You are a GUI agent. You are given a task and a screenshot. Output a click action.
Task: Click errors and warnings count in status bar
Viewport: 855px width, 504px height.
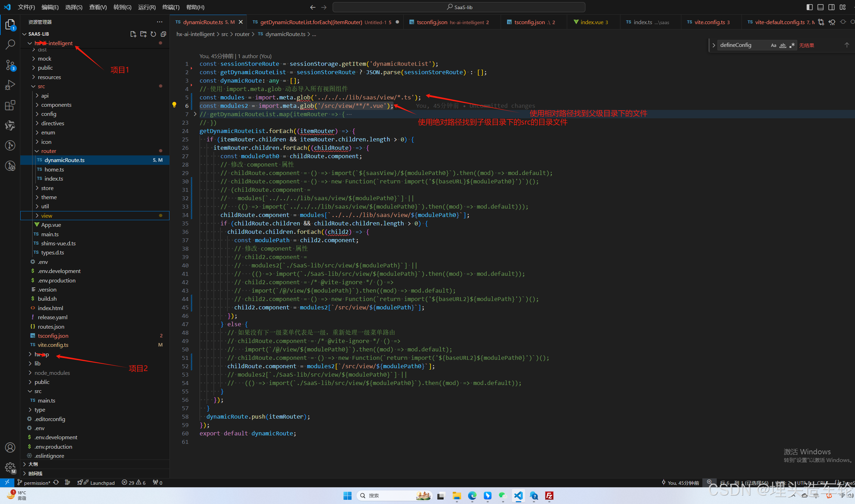click(134, 483)
